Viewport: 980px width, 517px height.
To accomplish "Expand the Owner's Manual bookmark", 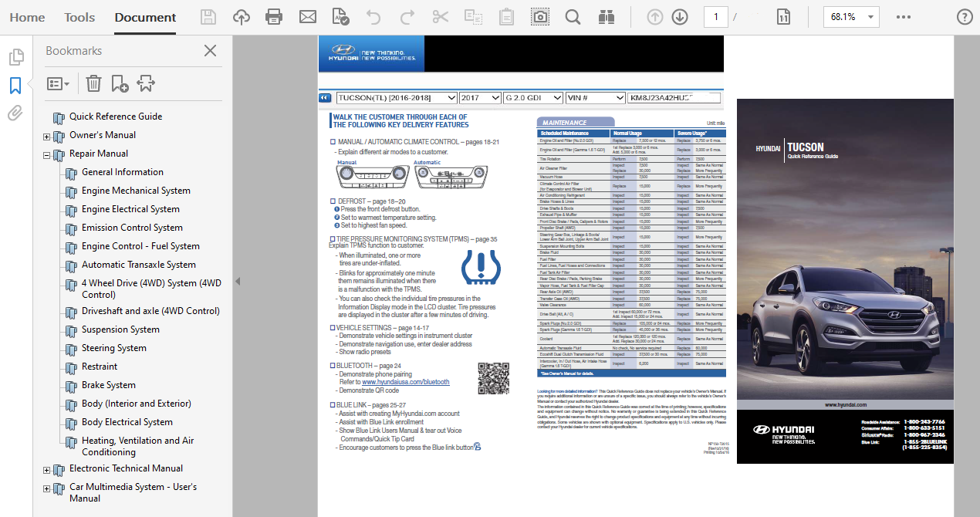I will pos(46,137).
